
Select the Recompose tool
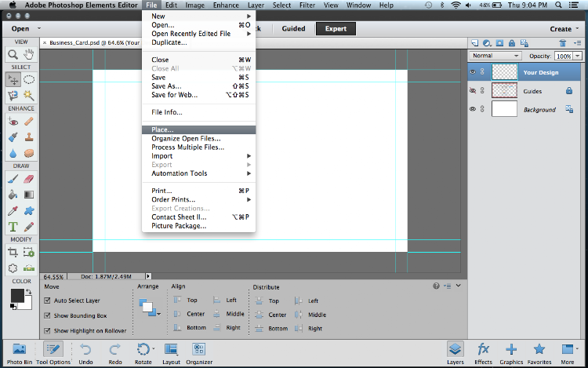pos(29,253)
